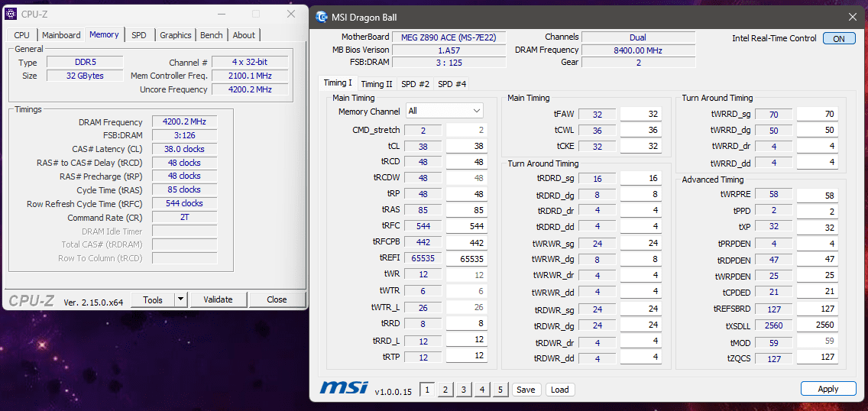Click the Tools button in CPU-Z

click(x=152, y=299)
